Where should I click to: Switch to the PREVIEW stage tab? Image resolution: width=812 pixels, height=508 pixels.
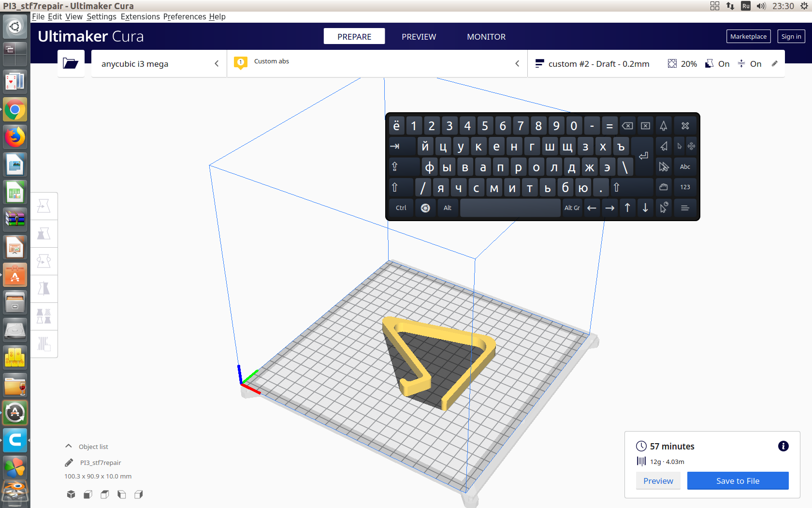coord(419,37)
